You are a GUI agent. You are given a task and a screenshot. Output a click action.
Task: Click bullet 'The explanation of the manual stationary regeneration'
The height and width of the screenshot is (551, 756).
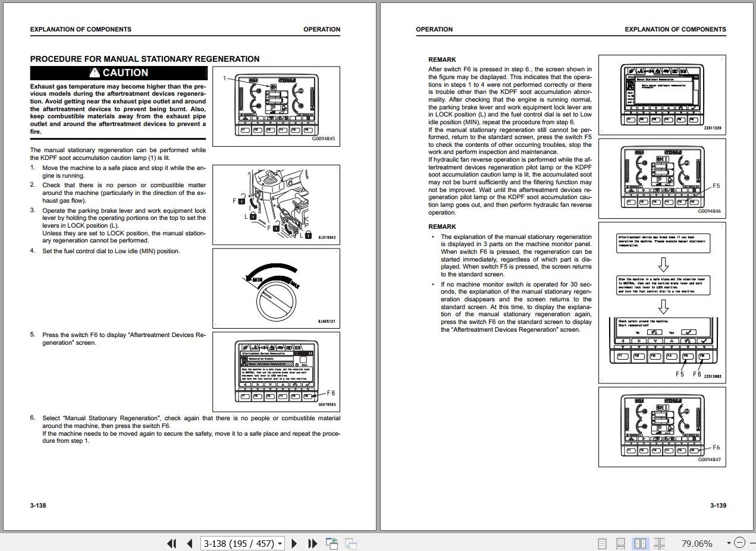click(x=516, y=256)
